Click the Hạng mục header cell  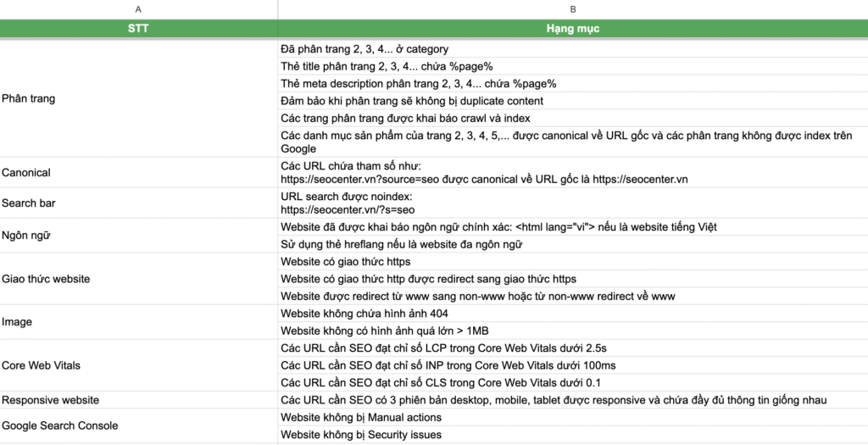pyautogui.click(x=573, y=30)
